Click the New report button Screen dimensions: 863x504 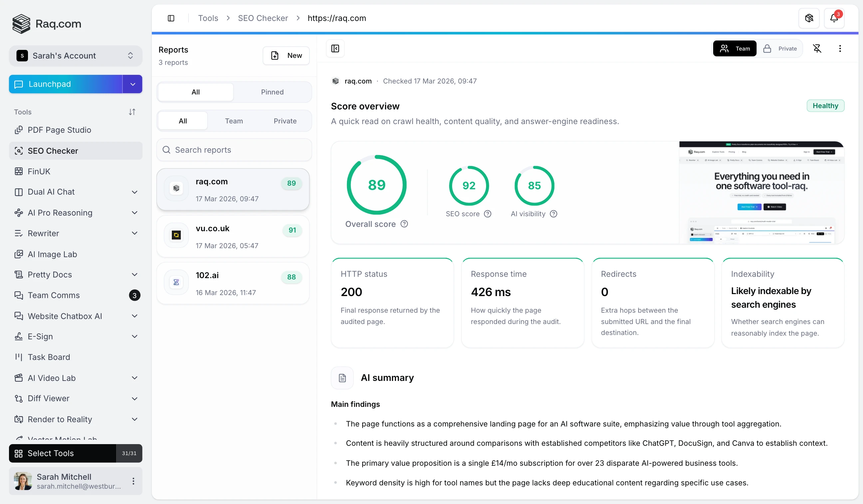click(x=286, y=55)
